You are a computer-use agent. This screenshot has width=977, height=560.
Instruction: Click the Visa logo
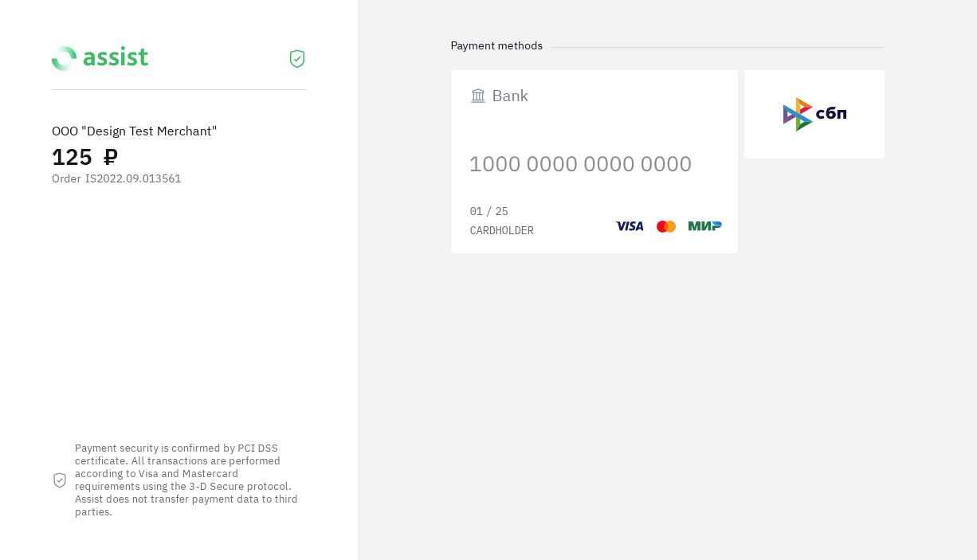tap(630, 226)
